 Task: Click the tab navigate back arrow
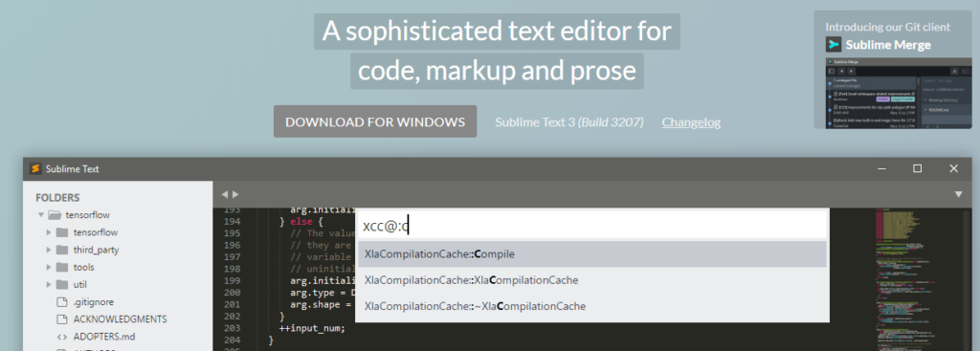pyautogui.click(x=225, y=194)
